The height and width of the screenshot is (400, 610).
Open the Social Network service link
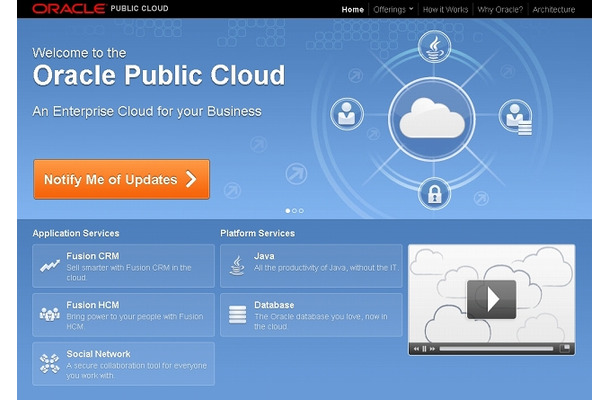123,364
